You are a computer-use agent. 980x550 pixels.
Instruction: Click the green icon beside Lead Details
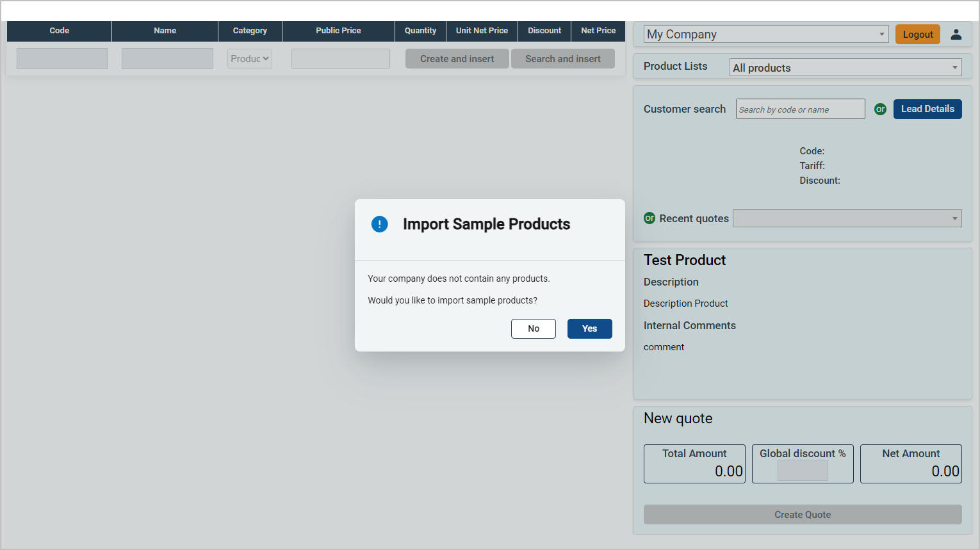881,109
